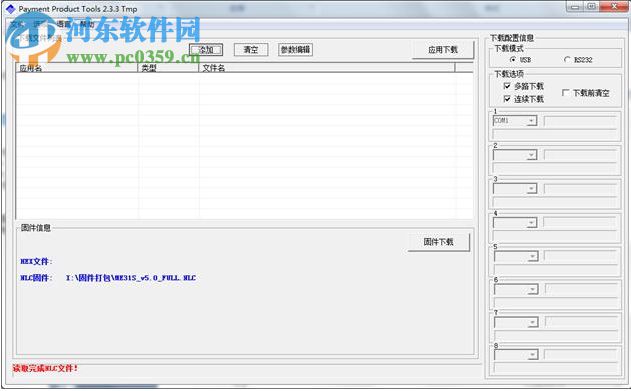Image resolution: width=631 pixels, height=391 pixels.
Task: Click the NLC firmware path ME31S_v5.0_FULL.NLC
Action: 131,278
